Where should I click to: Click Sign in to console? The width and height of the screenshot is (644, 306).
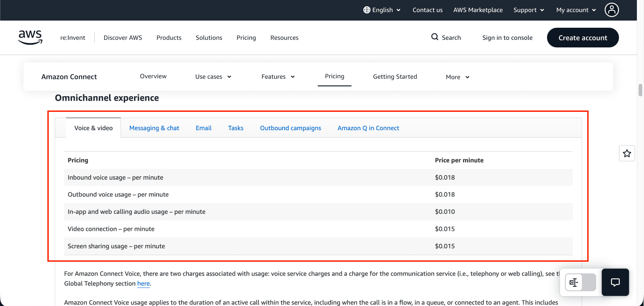507,38
